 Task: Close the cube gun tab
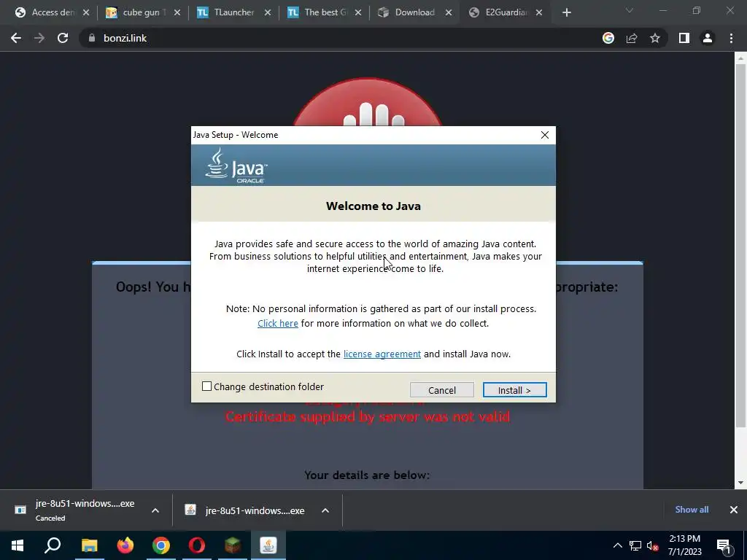point(177,13)
